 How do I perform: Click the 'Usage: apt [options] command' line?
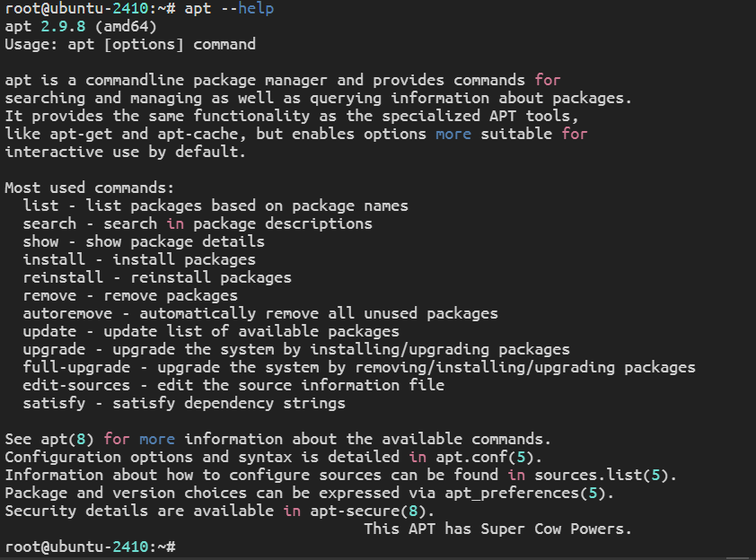click(130, 44)
